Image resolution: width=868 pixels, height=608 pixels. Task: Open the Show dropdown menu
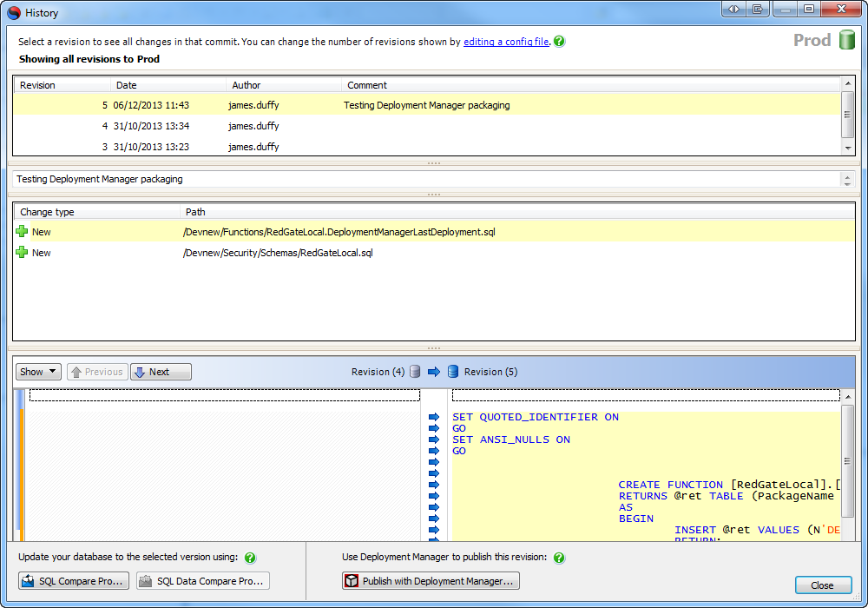point(38,372)
